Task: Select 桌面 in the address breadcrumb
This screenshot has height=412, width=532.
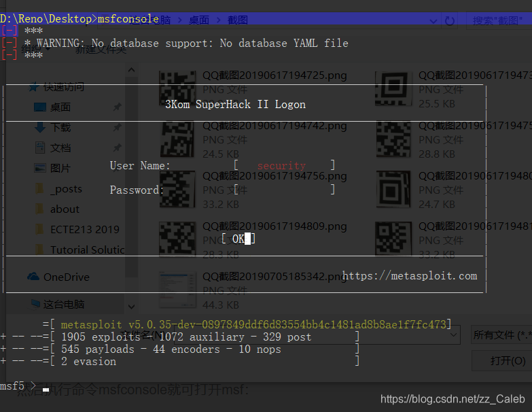Action: click(199, 20)
